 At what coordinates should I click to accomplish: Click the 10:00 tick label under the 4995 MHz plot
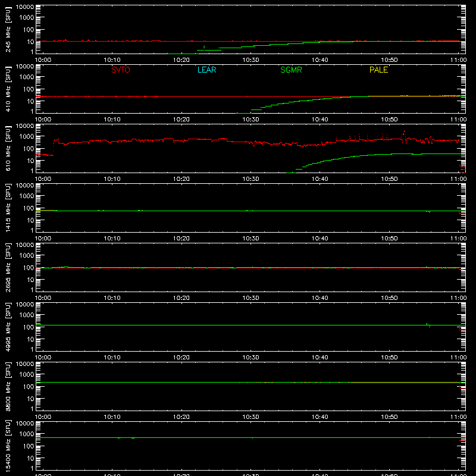(x=43, y=358)
